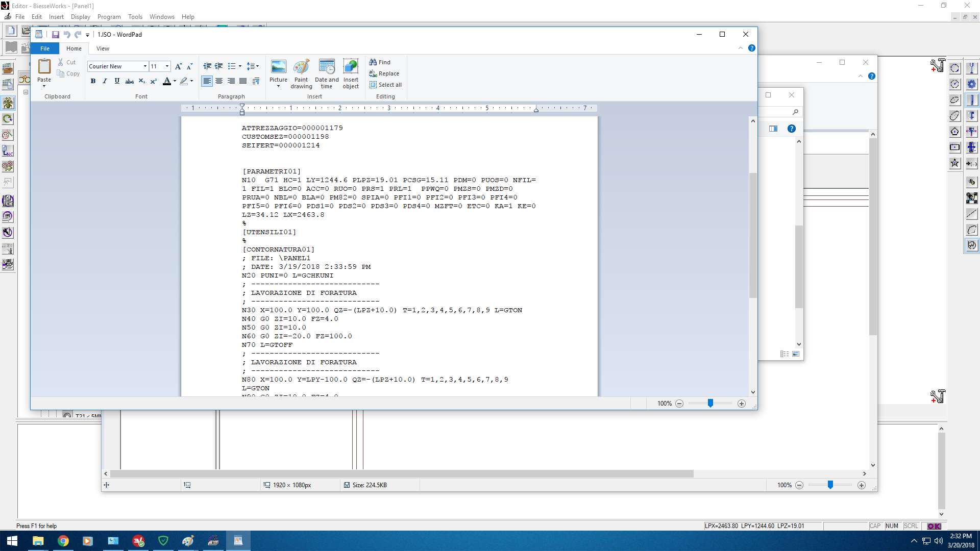The height and width of the screenshot is (551, 980).
Task: Click the Paint drawing icon
Action: (x=301, y=73)
